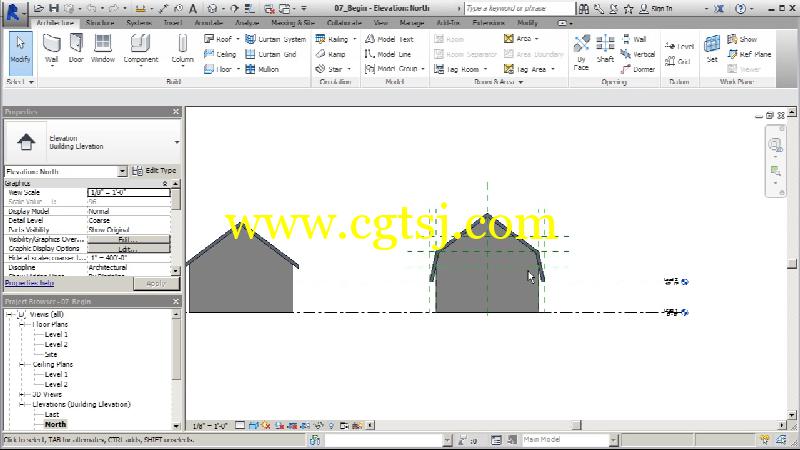Select the Curtain Grid tool
The image size is (800, 450).
tap(271, 54)
